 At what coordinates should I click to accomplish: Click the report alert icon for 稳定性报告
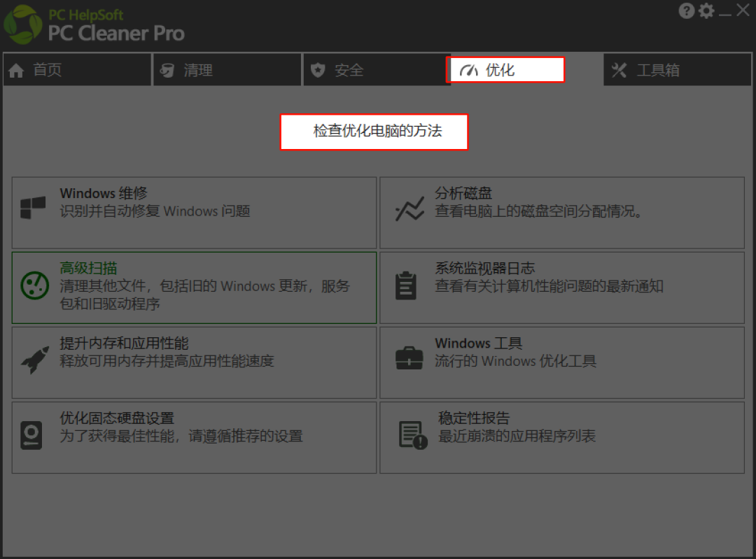[x=413, y=435]
